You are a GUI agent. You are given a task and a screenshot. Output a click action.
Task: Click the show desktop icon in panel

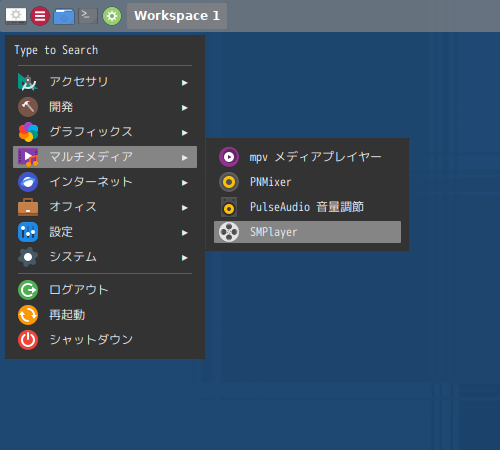[16, 16]
